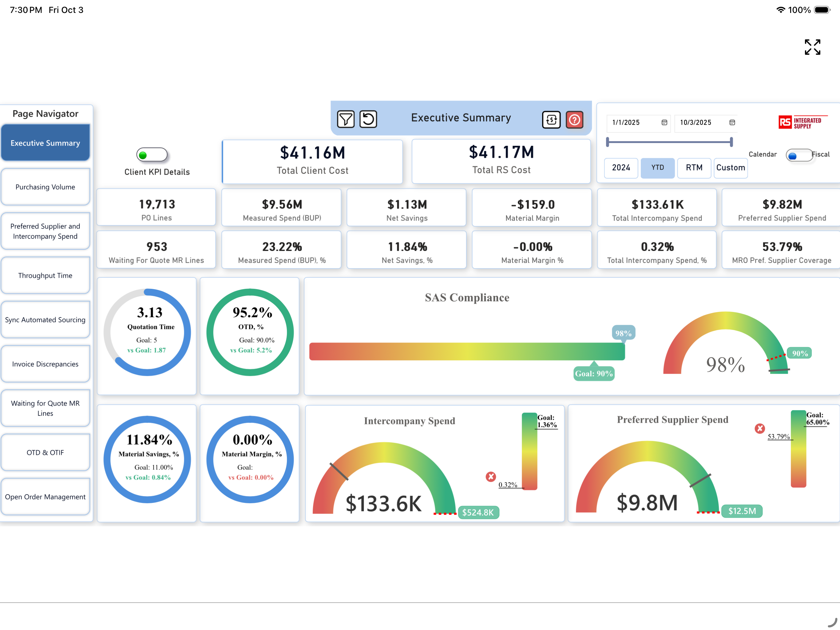Screen dimensions: 840x630
Task: Click the Material Margin -$159.0 card
Action: pos(532,207)
